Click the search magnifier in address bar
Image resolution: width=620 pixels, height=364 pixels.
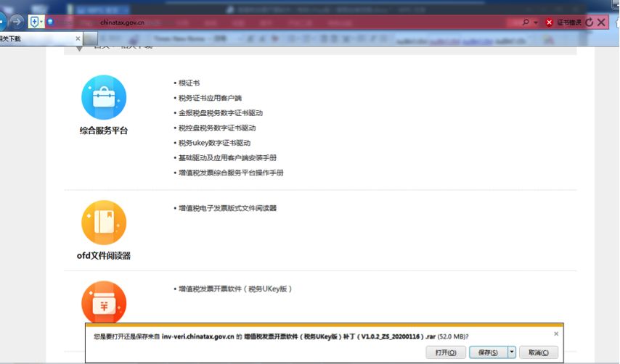pyautogui.click(x=526, y=22)
